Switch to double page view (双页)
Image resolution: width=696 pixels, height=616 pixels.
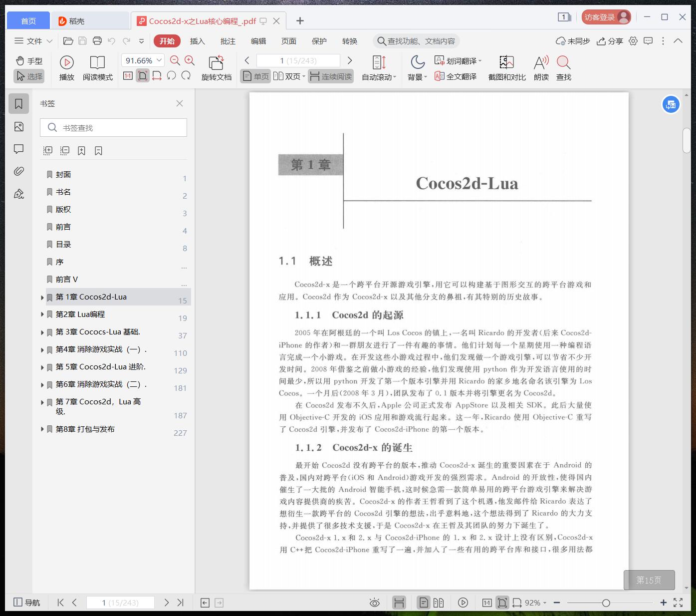tap(289, 76)
